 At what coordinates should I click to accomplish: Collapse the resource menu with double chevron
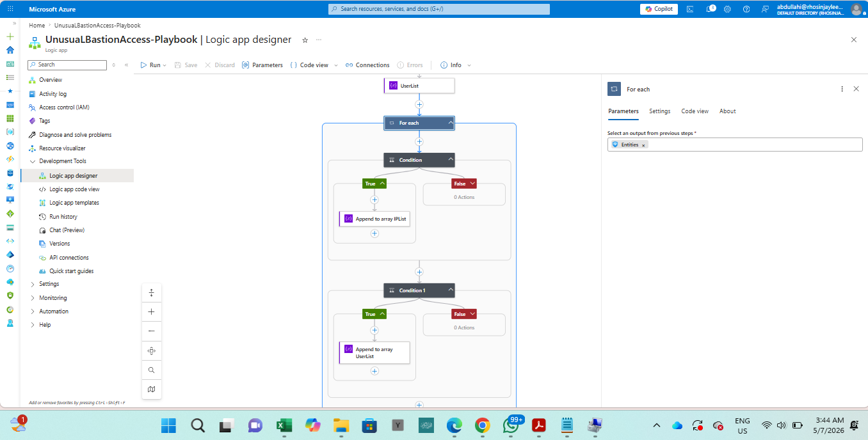pos(126,65)
